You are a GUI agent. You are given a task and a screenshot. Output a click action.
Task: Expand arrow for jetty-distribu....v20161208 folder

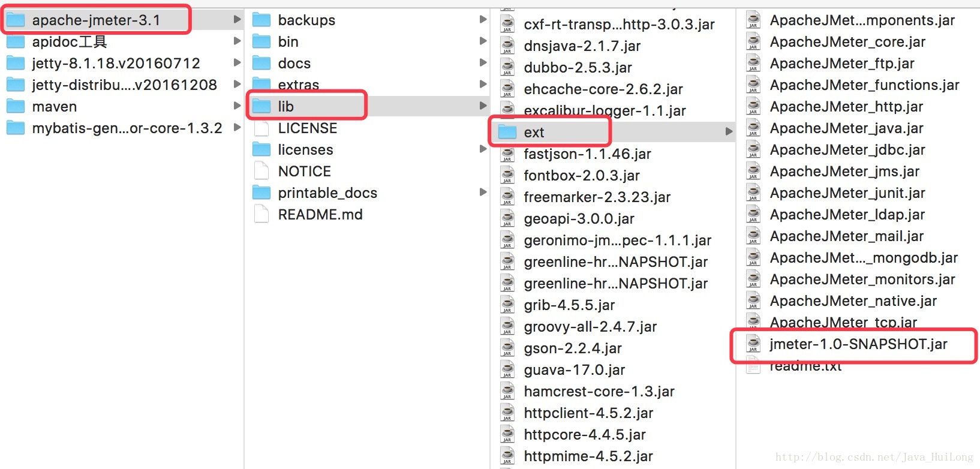(x=237, y=85)
